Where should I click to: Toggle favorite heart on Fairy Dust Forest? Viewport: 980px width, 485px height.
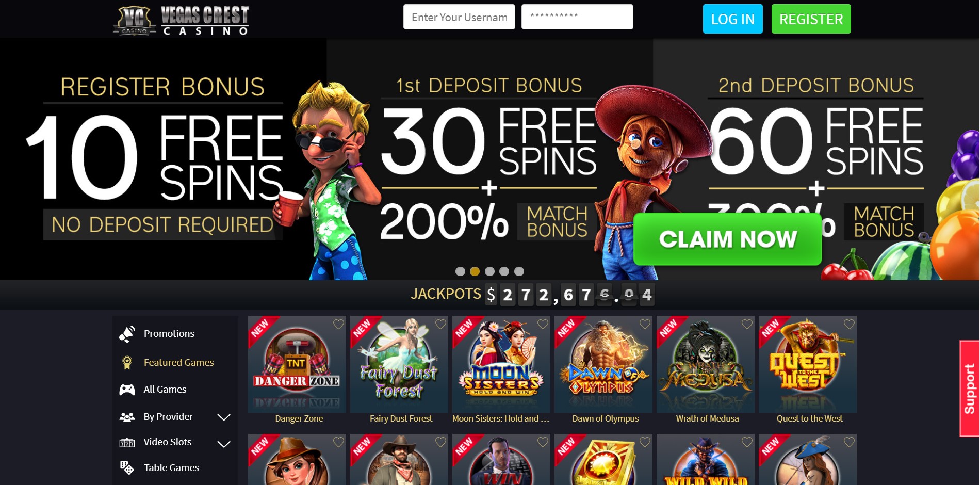point(440,324)
